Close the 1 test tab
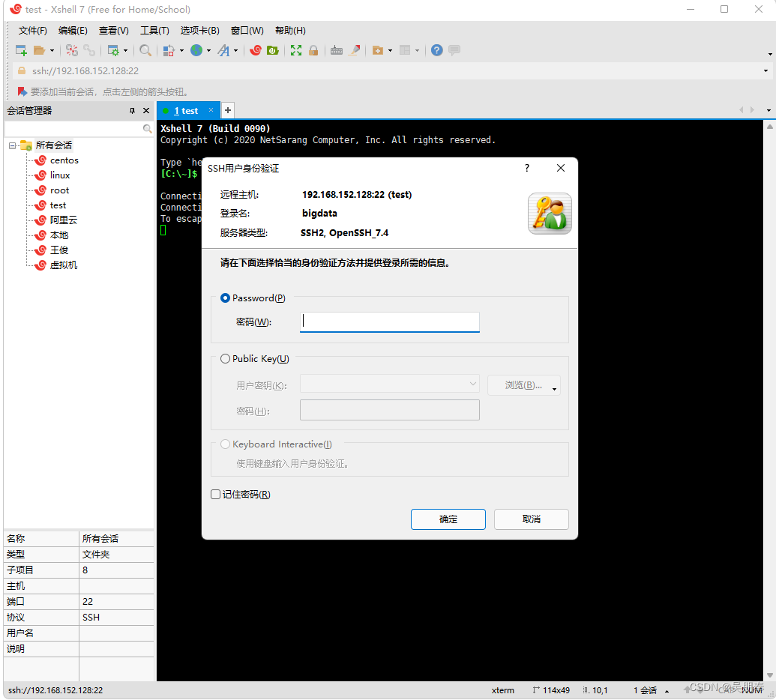This screenshot has width=776, height=700. tap(211, 110)
